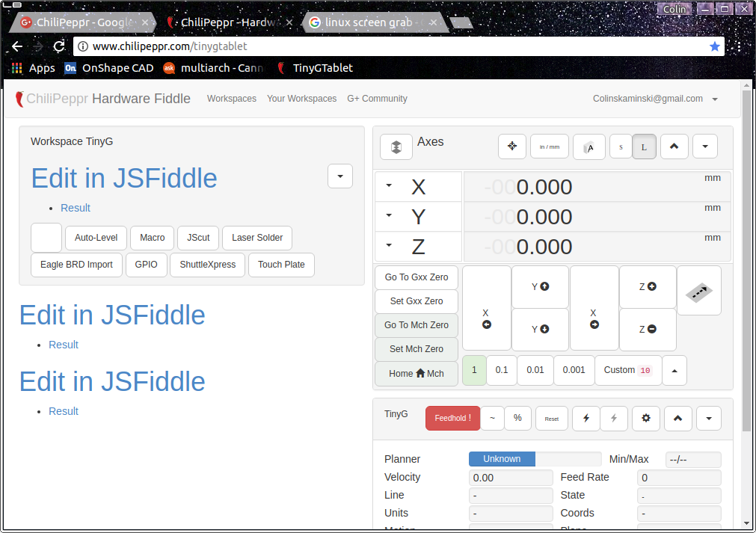Bookmark this page with the star icon
Image resolution: width=756 pixels, height=533 pixels.
click(715, 46)
